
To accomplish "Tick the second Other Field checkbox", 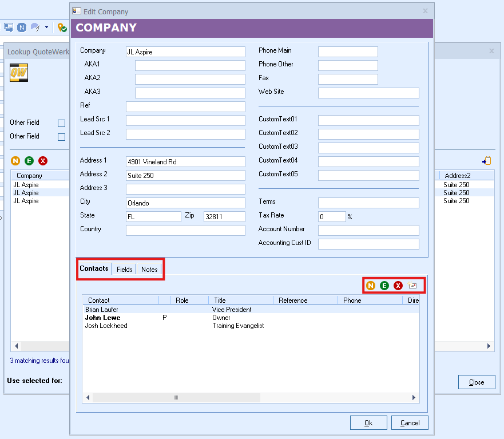I will (x=61, y=137).
